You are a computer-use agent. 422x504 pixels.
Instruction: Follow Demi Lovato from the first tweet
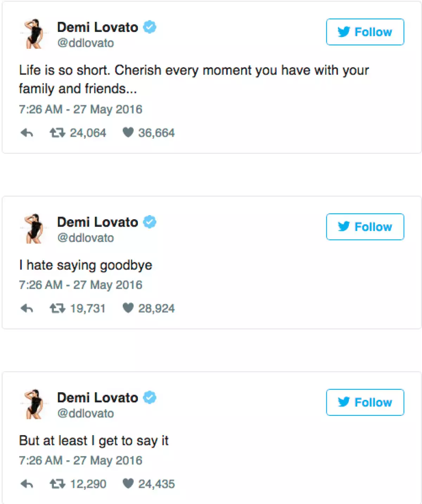pyautogui.click(x=365, y=32)
